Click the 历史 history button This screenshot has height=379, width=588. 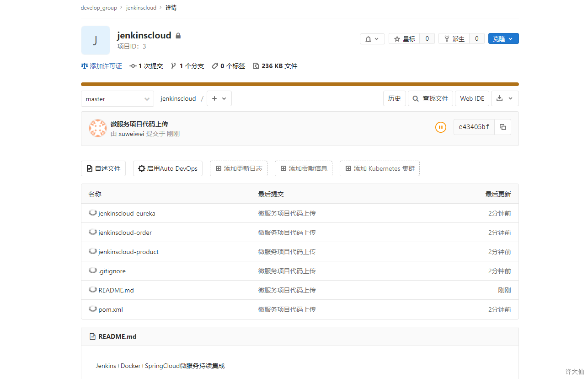click(395, 98)
